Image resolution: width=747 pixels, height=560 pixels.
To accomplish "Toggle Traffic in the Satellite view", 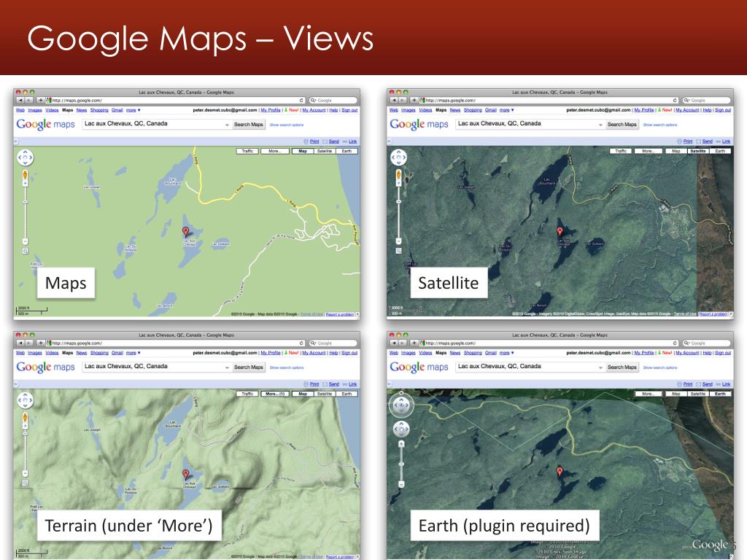I will 621,152.
